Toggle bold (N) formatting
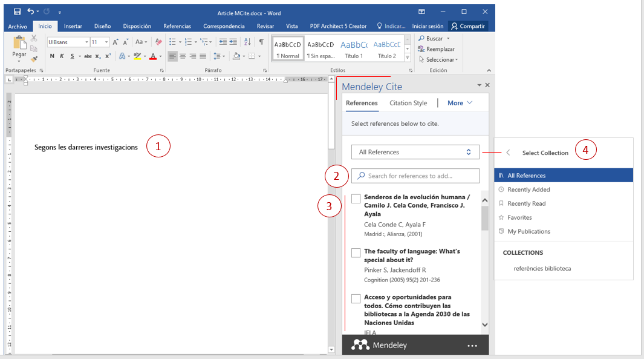 pos(52,56)
